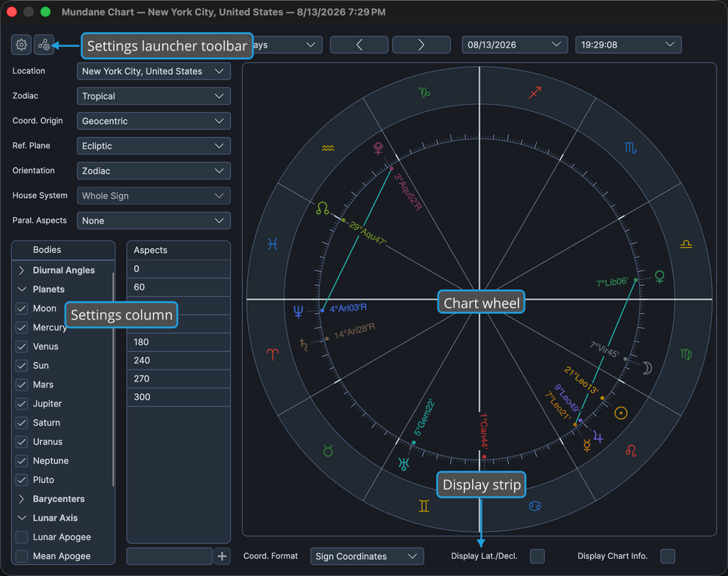Enable Display Lat./Decl. checkbox

(537, 556)
